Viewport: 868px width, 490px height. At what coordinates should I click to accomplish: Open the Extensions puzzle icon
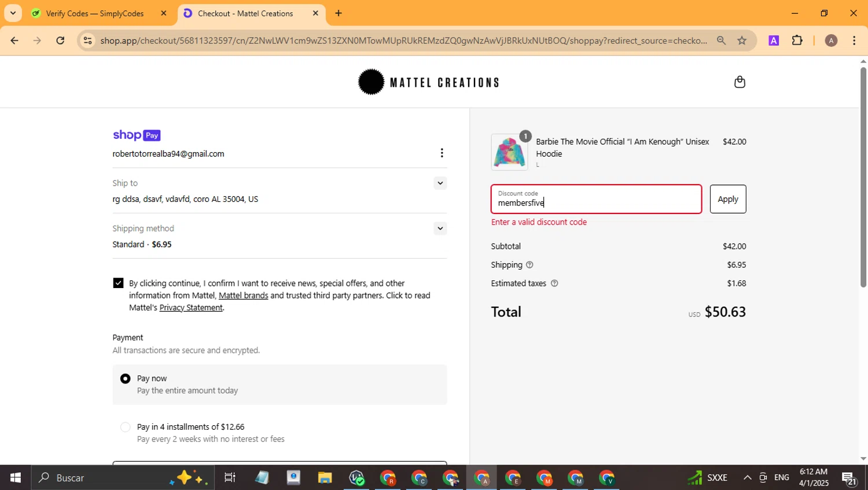point(797,40)
